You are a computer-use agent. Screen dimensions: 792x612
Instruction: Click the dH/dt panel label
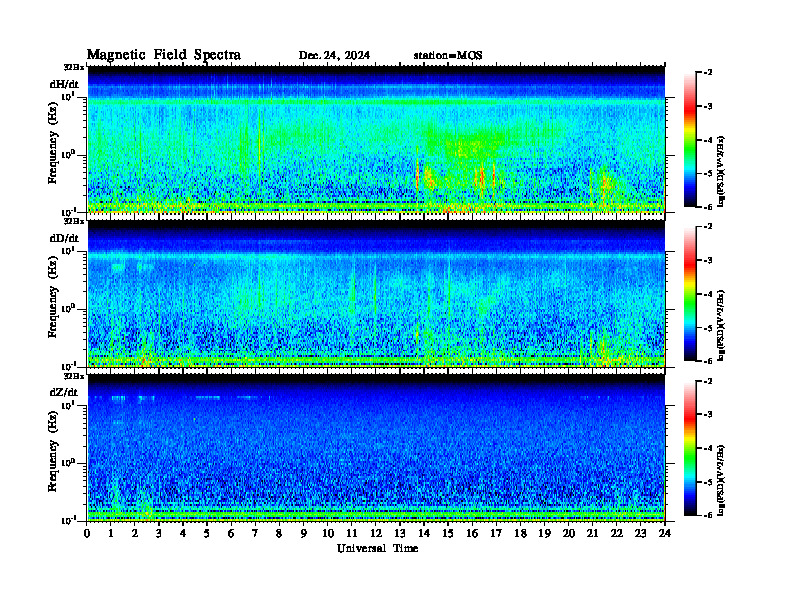[64, 84]
